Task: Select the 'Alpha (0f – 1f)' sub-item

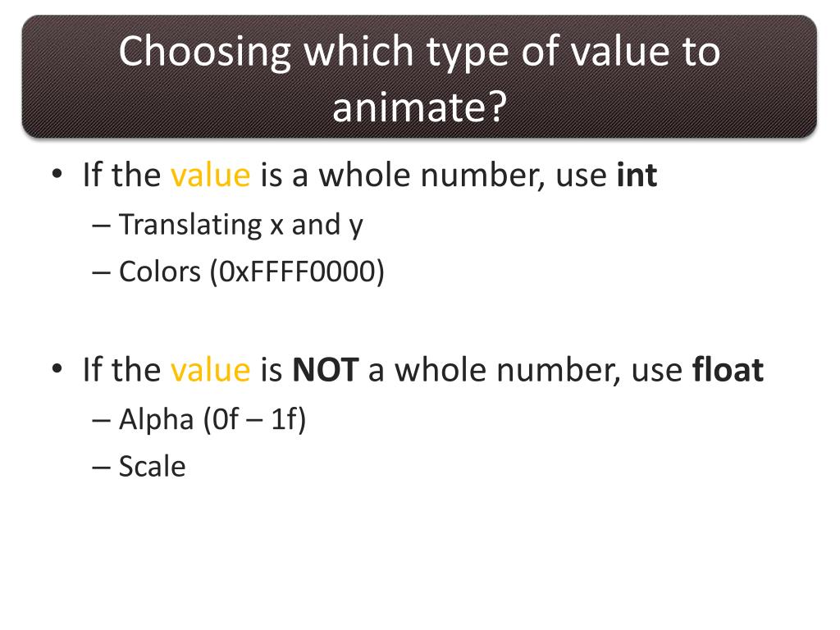Action: point(212,419)
